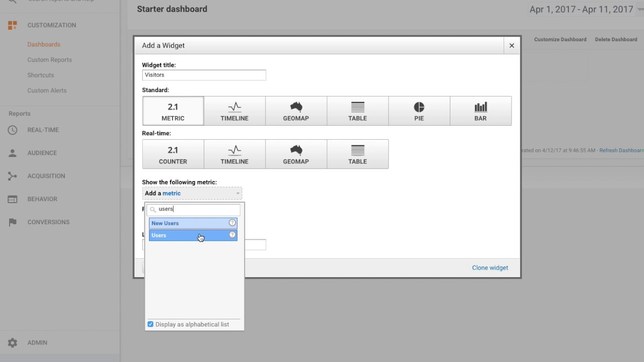
Task: Open the Real-Time reports section
Action: click(x=43, y=130)
